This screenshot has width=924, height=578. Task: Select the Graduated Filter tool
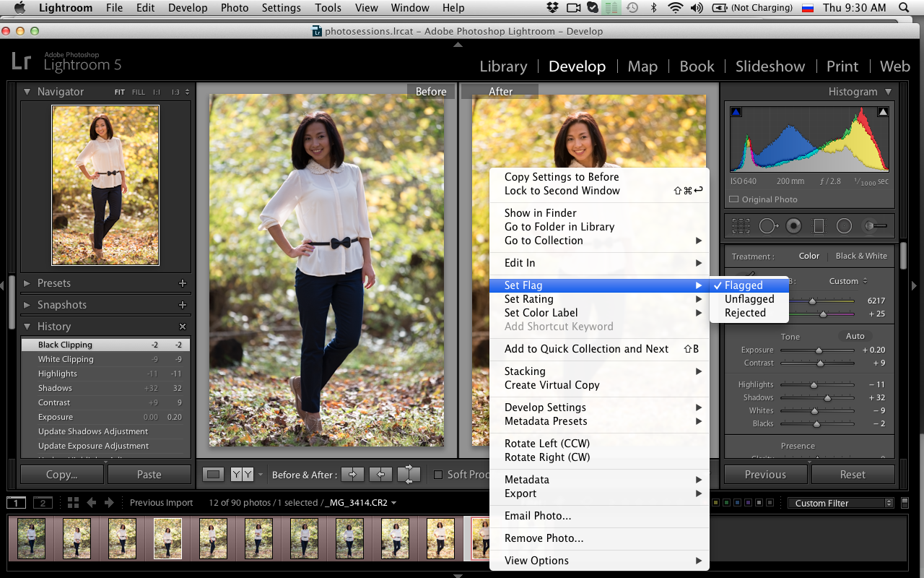click(819, 226)
